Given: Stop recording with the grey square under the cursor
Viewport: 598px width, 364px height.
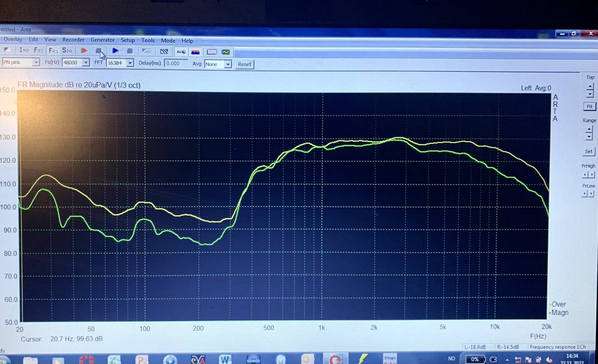Looking at the screenshot, I should point(99,51).
